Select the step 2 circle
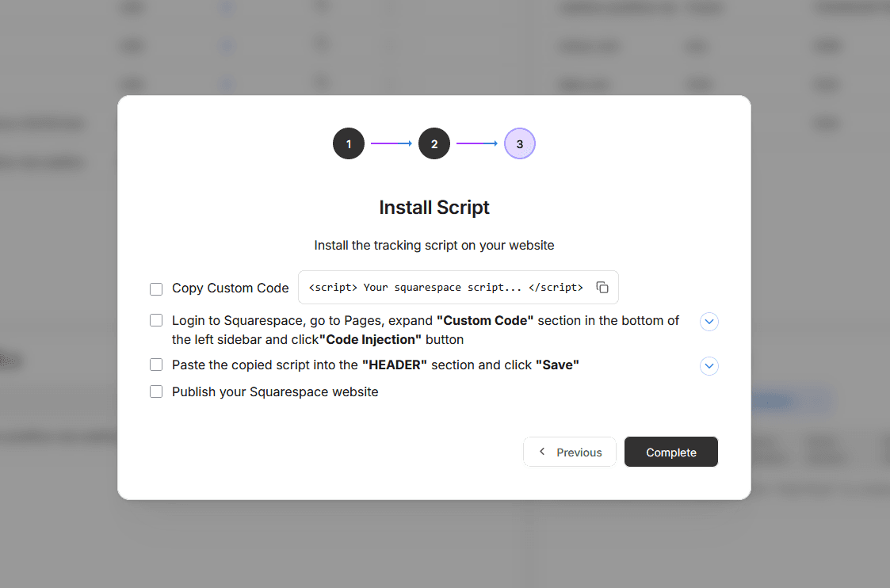Image resolution: width=890 pixels, height=588 pixels. (434, 143)
